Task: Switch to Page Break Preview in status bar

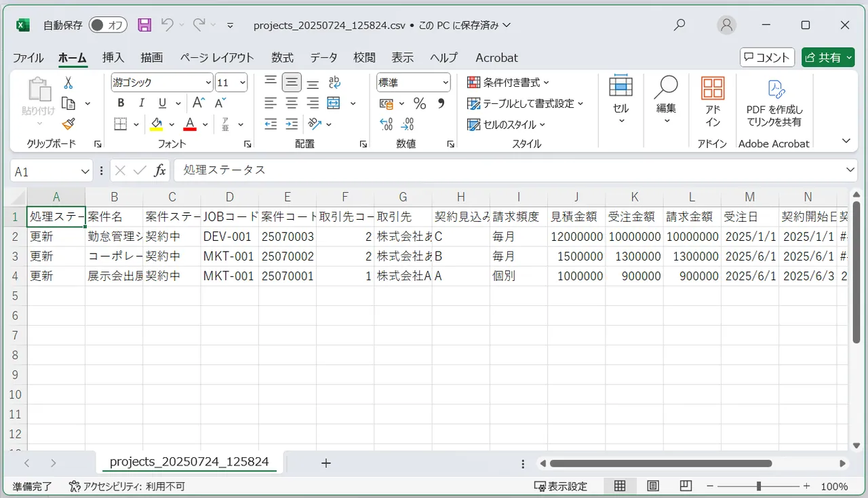Action: [x=686, y=486]
